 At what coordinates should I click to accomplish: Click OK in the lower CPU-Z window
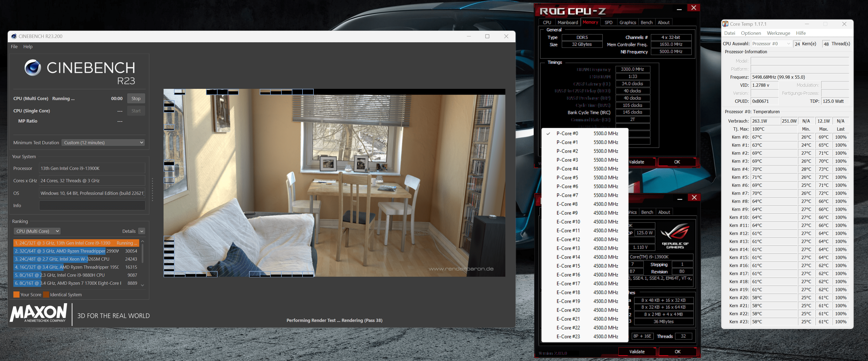(x=678, y=351)
